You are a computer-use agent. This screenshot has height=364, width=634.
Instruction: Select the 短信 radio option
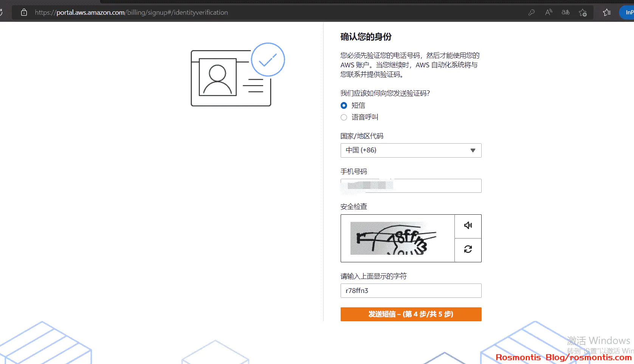(344, 105)
